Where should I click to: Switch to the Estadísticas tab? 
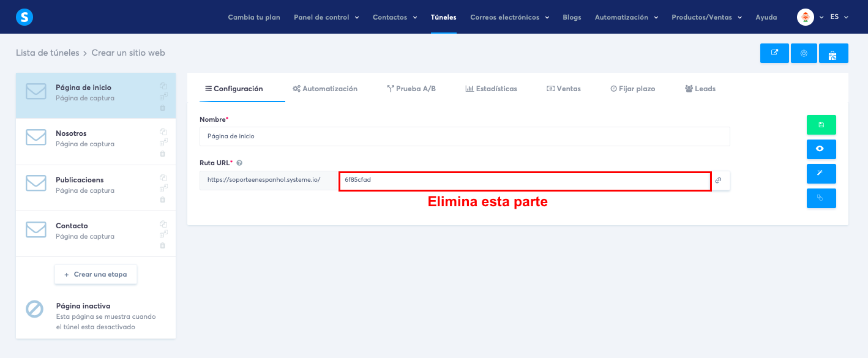(x=490, y=89)
